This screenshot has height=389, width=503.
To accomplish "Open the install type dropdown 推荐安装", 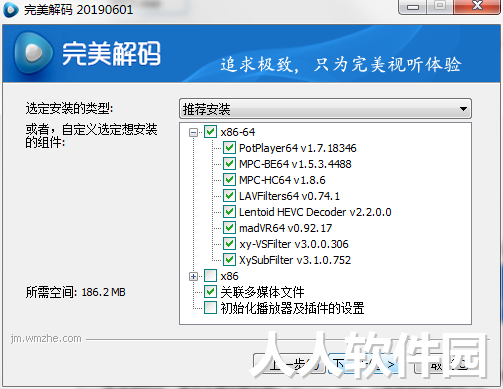I will pyautogui.click(x=325, y=109).
